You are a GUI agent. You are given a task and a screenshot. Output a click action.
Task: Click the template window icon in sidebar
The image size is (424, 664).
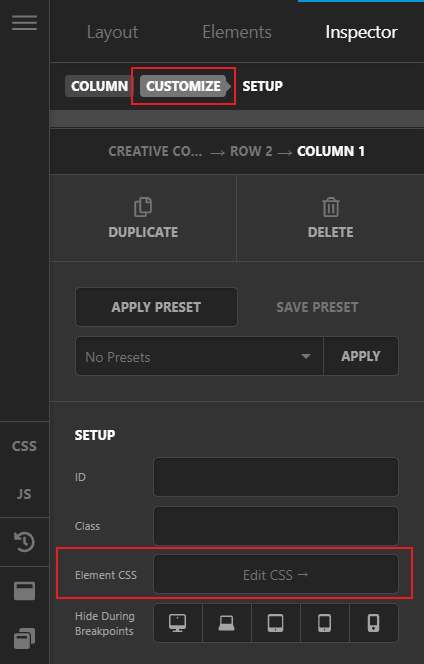pyautogui.click(x=24, y=591)
